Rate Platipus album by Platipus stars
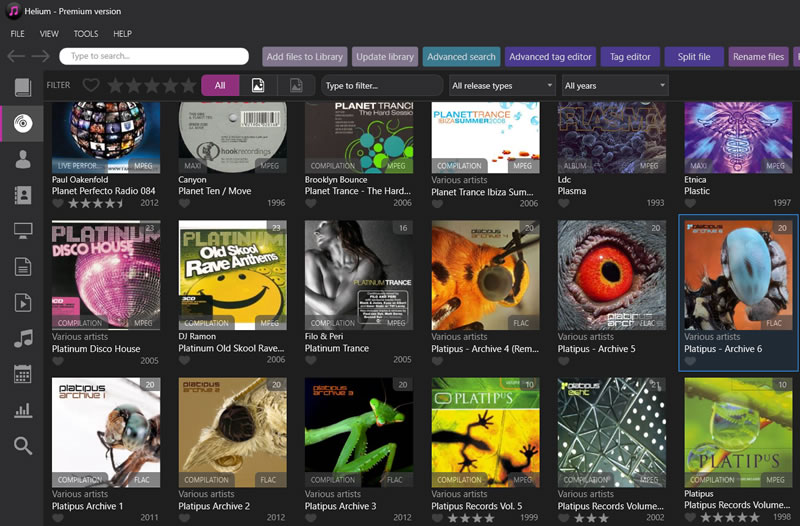800x526 pixels. click(x=730, y=517)
